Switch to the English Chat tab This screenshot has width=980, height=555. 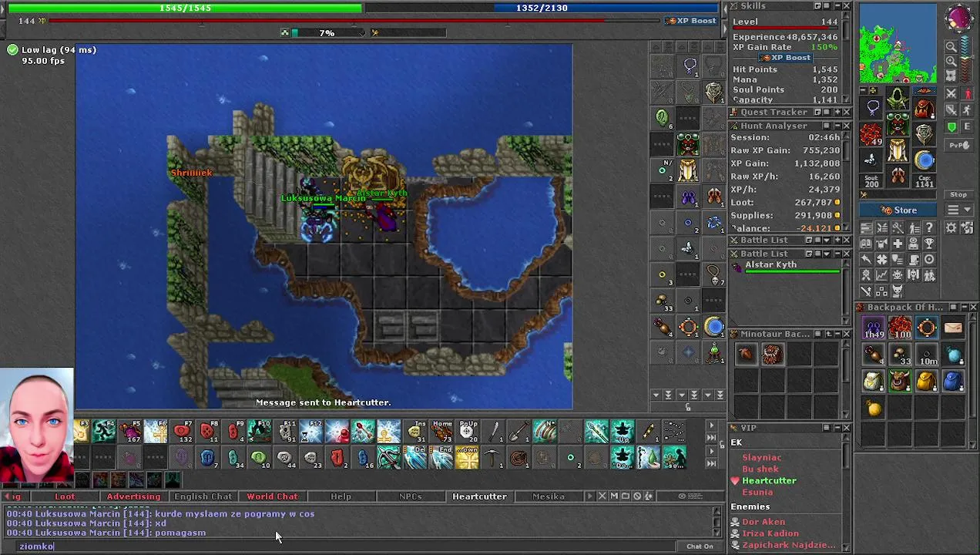pyautogui.click(x=203, y=496)
